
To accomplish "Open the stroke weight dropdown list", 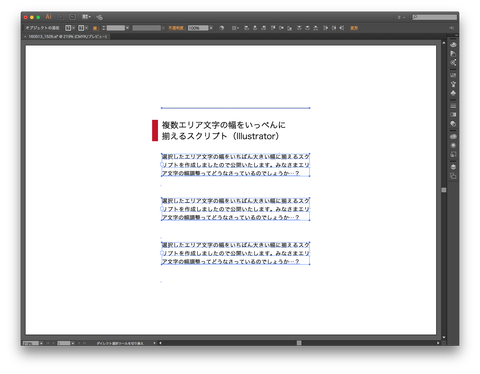I will click(x=127, y=28).
